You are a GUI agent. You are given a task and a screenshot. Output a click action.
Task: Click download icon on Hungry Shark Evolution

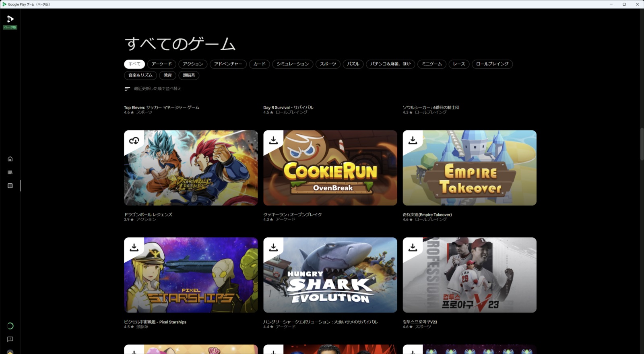[x=273, y=247]
